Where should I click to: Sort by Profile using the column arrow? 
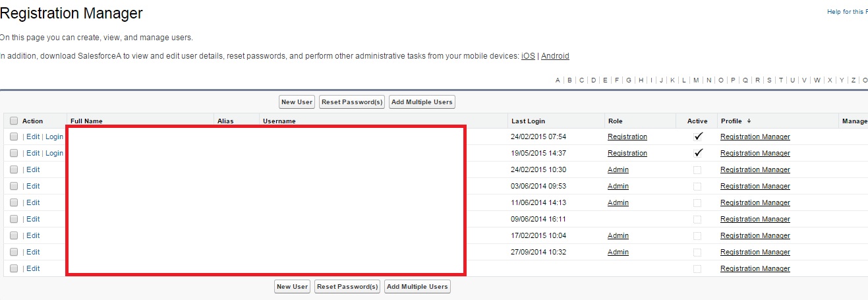pyautogui.click(x=749, y=121)
